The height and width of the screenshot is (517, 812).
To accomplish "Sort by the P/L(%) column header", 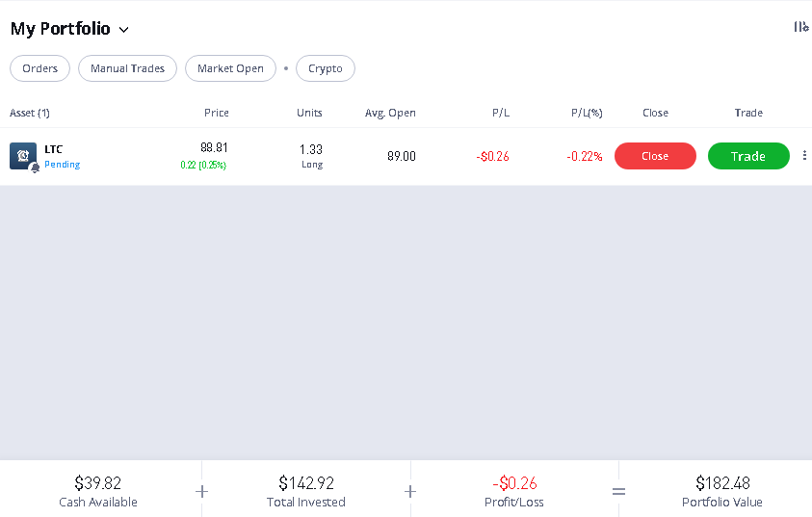I will point(587,113).
